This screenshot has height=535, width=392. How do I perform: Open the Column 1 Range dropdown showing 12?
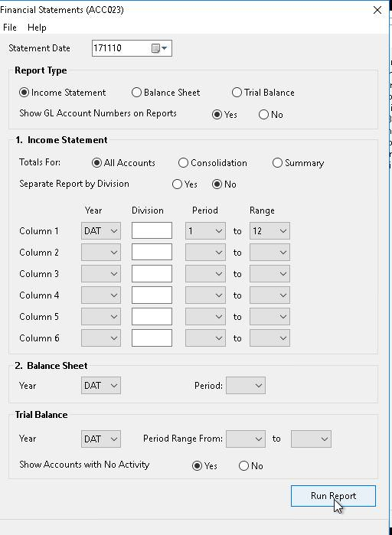click(269, 231)
